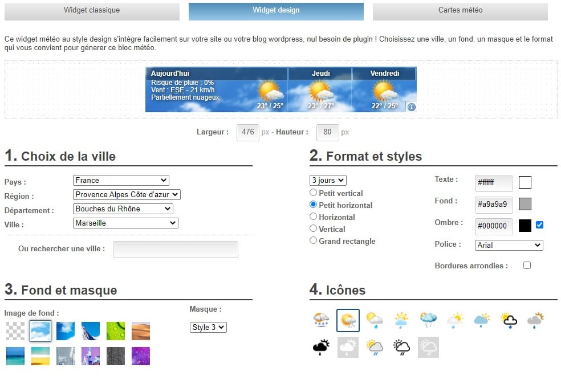561x392 pixels.
Task: Choose the realistic sun-cloud icon set with three raindrops
Action: (321, 320)
